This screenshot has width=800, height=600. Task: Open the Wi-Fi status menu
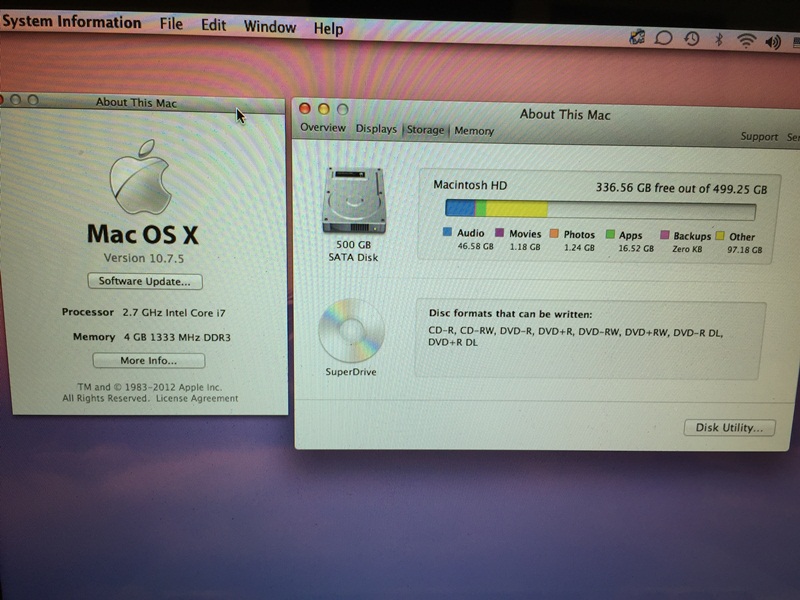[x=746, y=40]
